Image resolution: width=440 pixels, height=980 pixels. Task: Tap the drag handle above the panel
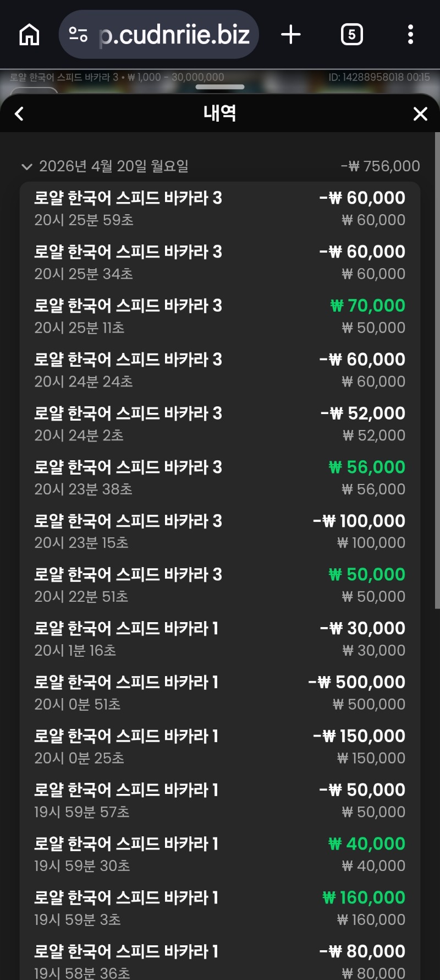pos(220,87)
